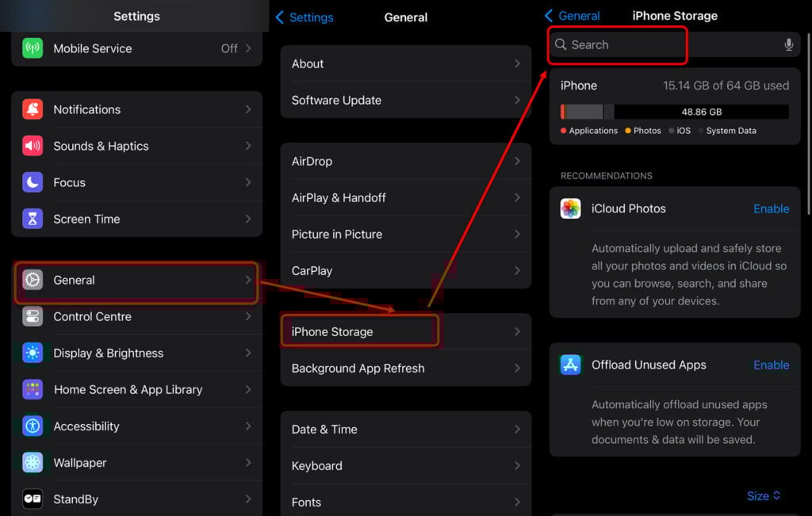Open Accessibility settings
The image size is (812, 516).
tap(136, 426)
